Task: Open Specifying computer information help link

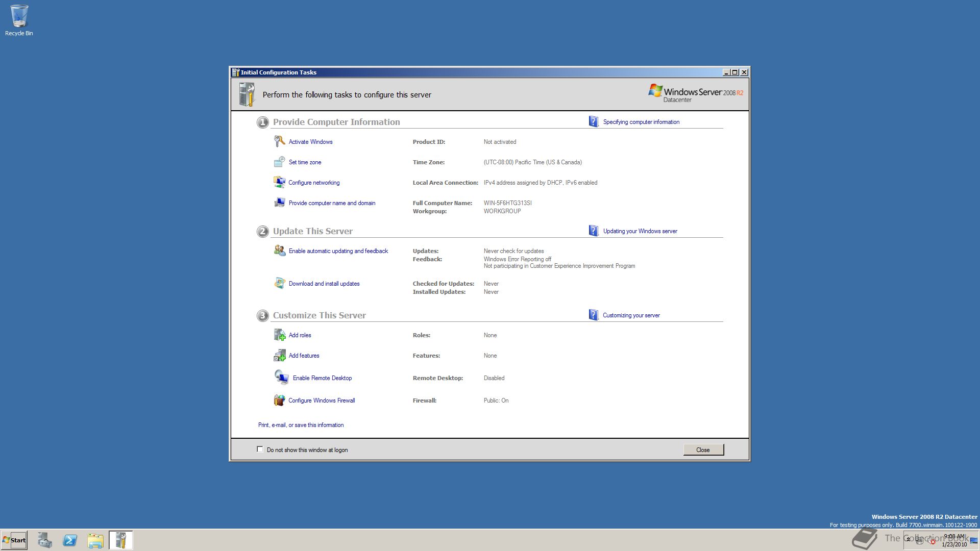Action: [x=641, y=122]
